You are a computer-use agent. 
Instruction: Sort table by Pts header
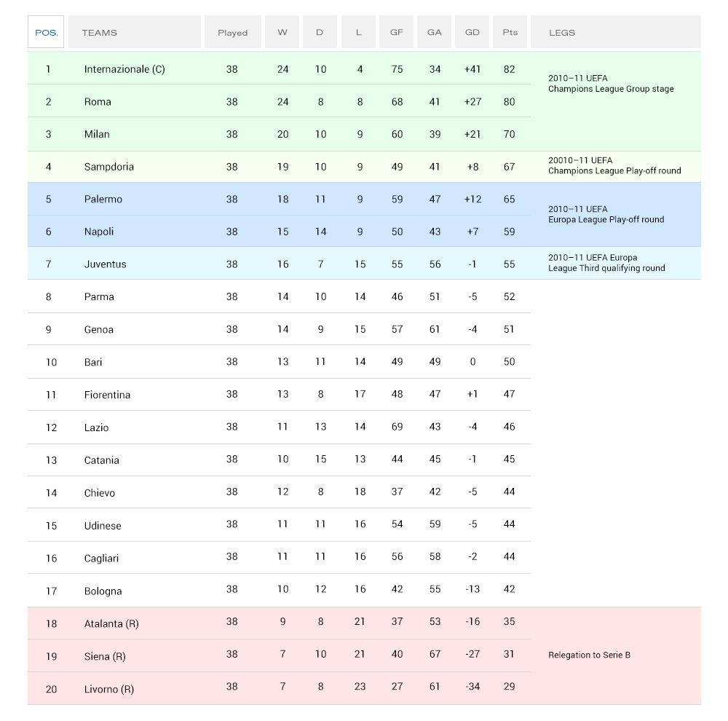pyautogui.click(x=510, y=32)
